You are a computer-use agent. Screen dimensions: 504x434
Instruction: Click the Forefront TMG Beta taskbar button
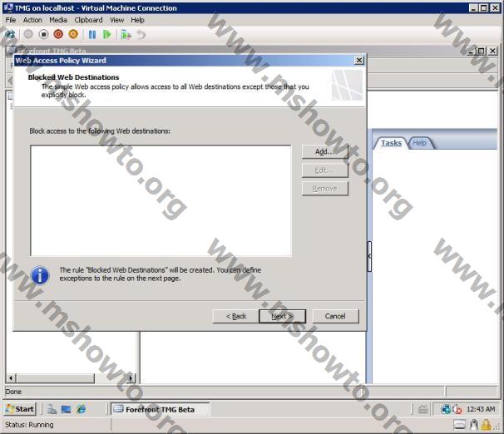click(x=160, y=409)
